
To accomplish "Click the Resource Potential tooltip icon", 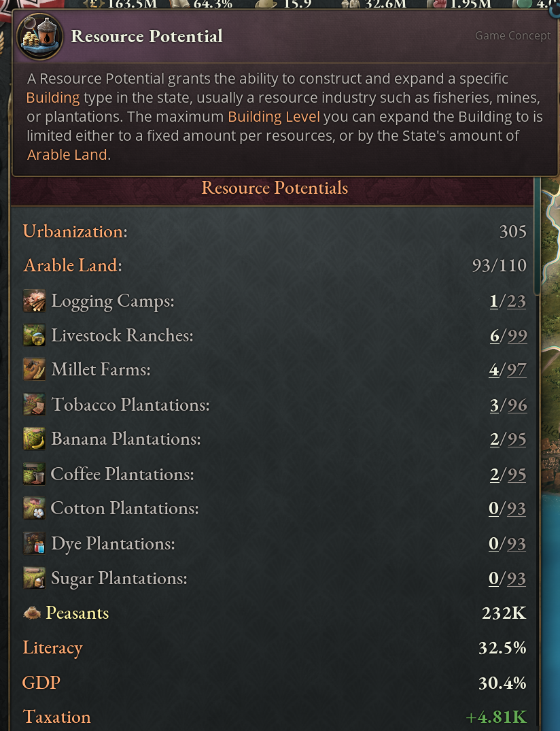I will tap(40, 36).
